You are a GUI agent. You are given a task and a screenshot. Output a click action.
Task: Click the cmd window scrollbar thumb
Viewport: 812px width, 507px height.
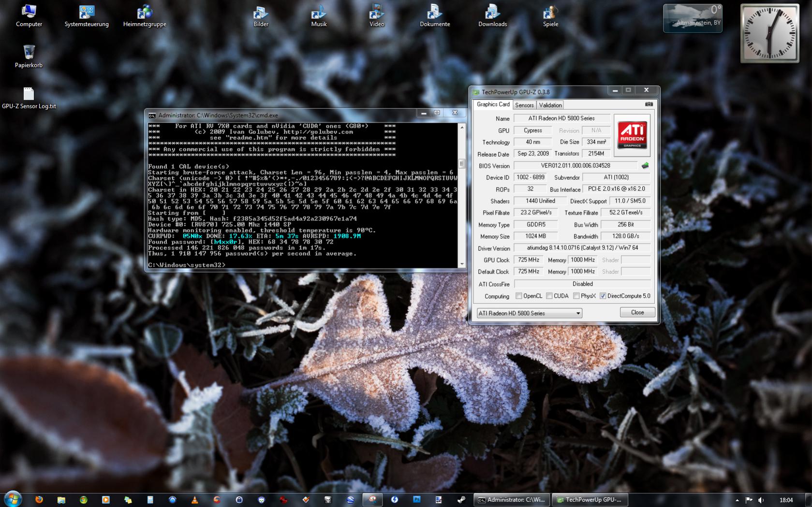(x=462, y=164)
